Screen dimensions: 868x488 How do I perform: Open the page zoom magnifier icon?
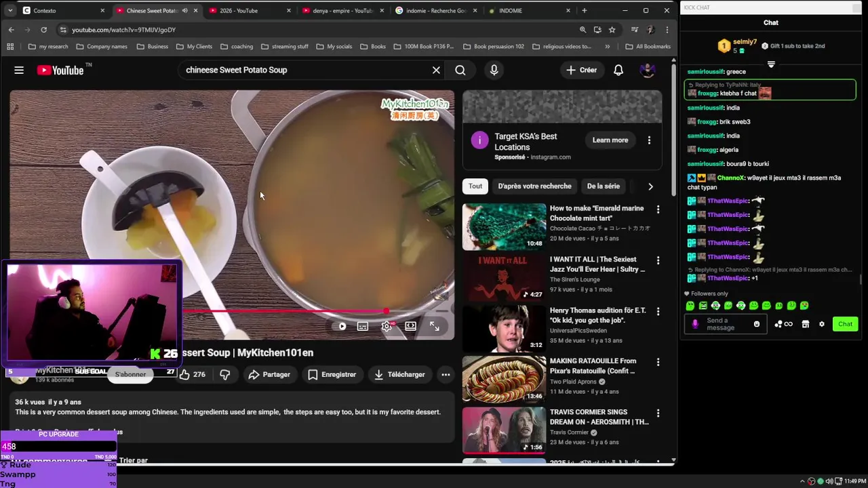(x=583, y=30)
